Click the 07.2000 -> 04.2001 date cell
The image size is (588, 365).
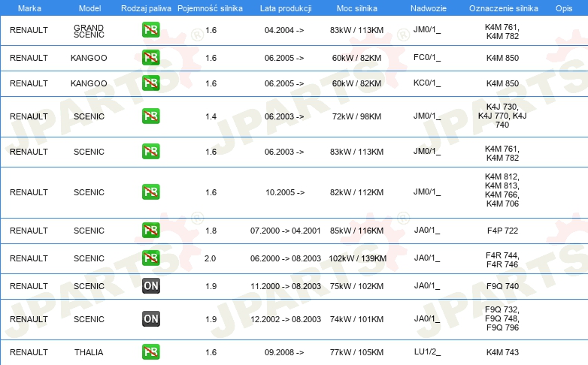(286, 231)
